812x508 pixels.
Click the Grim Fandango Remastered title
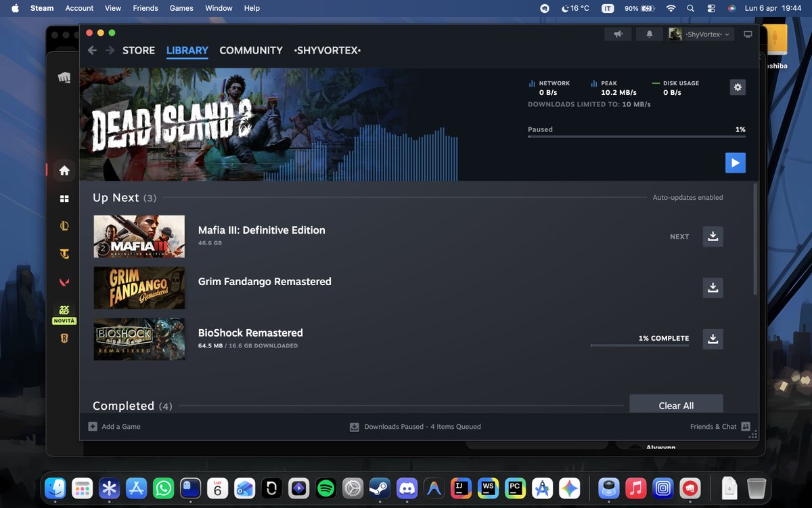click(x=265, y=282)
